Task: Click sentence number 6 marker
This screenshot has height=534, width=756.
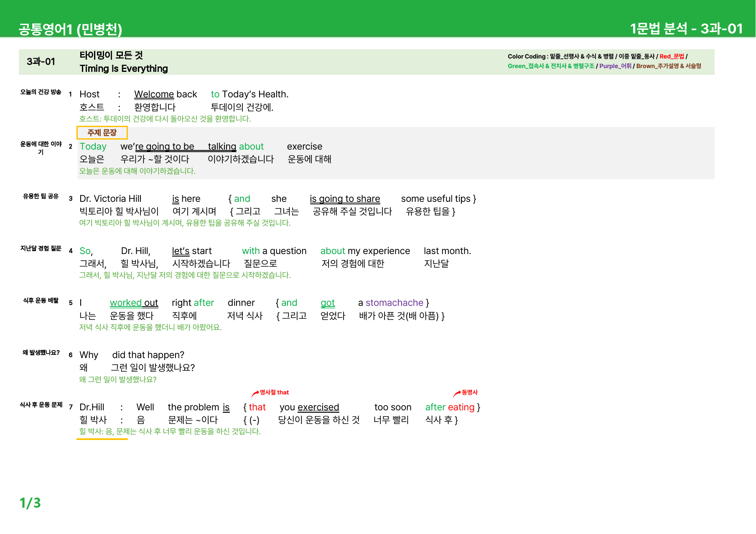Action: click(71, 355)
